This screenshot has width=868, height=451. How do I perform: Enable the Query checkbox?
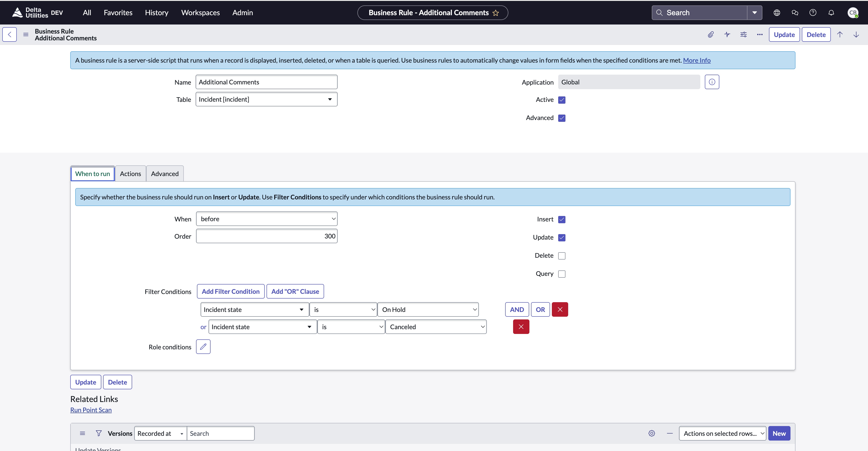coord(561,274)
